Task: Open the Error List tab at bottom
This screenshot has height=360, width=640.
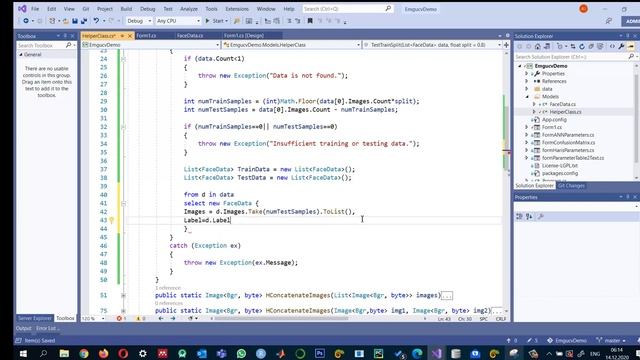Action: point(48,328)
